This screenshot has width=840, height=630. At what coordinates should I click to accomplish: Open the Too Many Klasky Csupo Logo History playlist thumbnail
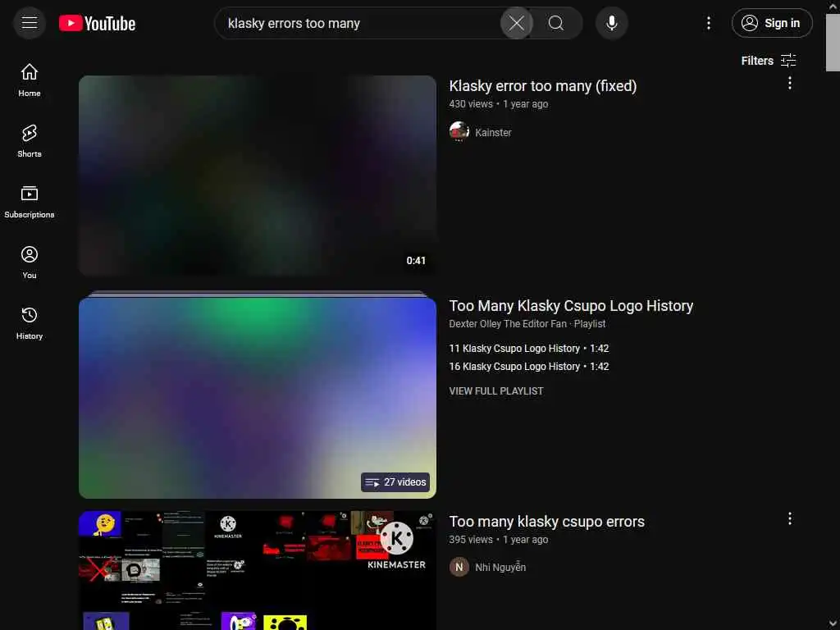point(257,398)
